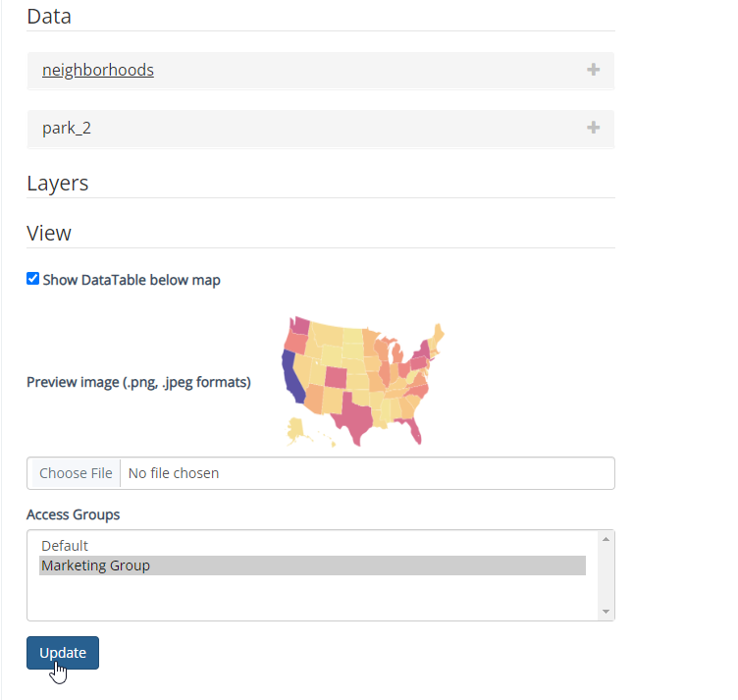
Task: Click the View section heading
Action: pos(49,233)
